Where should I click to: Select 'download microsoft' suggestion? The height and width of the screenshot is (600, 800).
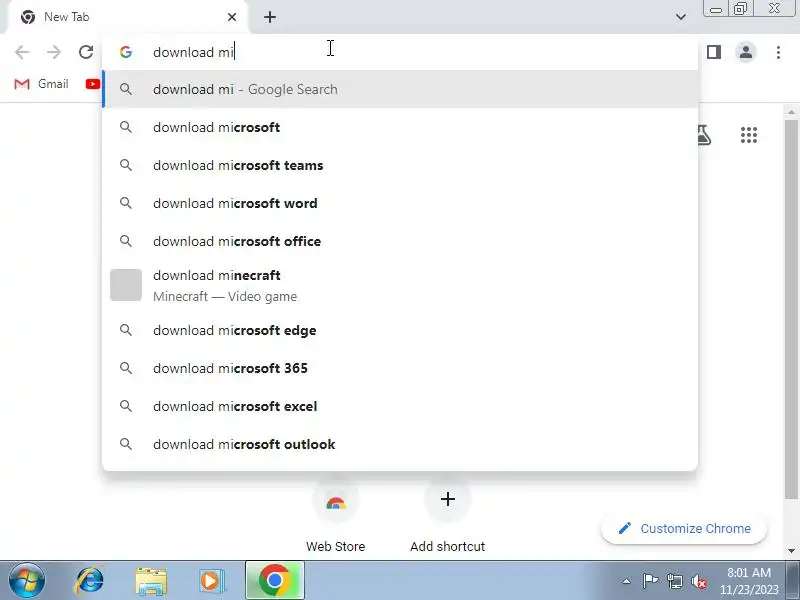pos(400,127)
